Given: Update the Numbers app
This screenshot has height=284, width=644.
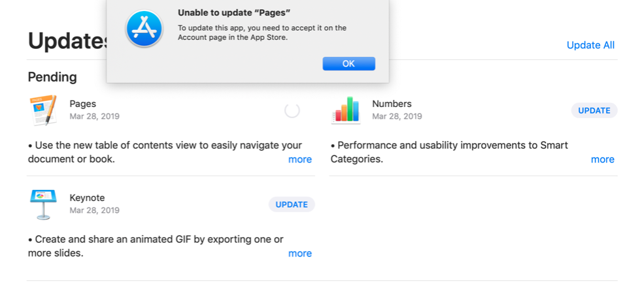Looking at the screenshot, I should point(594,110).
